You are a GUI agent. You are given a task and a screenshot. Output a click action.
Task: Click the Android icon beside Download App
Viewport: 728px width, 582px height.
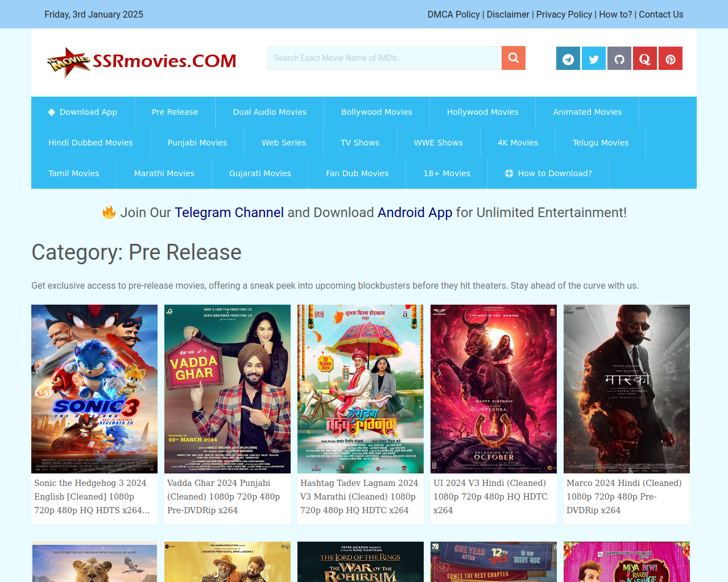coord(52,112)
